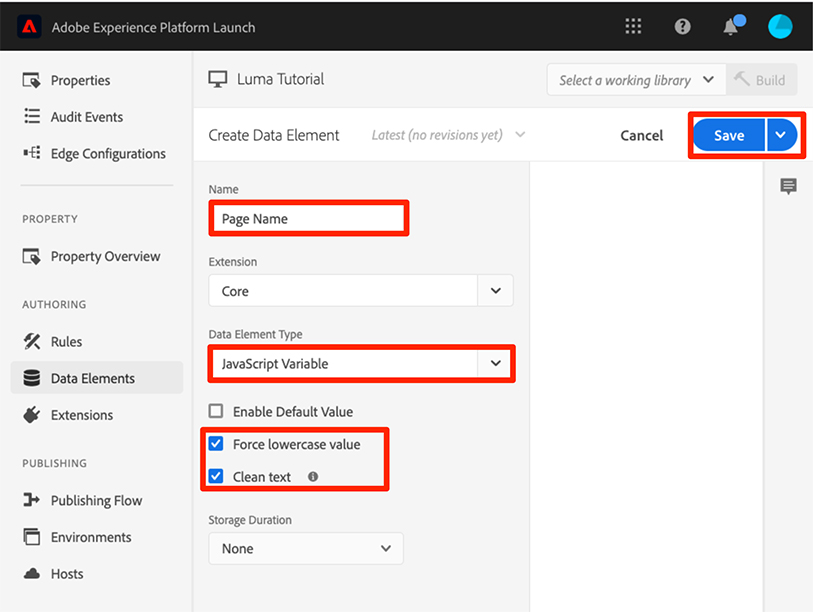Click the monitor icon beside Luma Tutorial

(218, 79)
